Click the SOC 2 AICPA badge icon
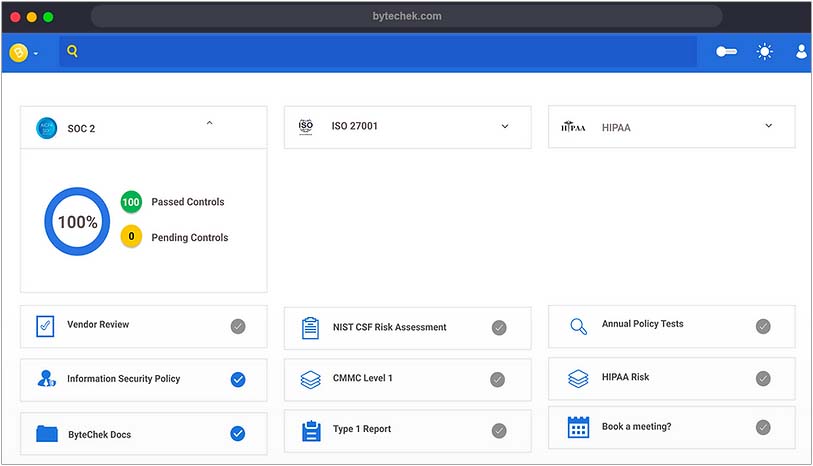The height and width of the screenshot is (466, 813). pos(47,128)
